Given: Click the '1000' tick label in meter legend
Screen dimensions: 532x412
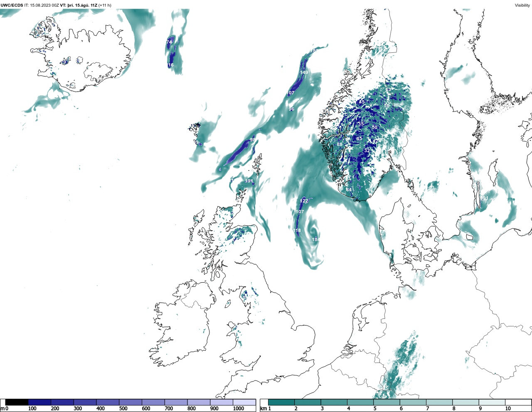Looking at the screenshot, I should pyautogui.click(x=239, y=409).
